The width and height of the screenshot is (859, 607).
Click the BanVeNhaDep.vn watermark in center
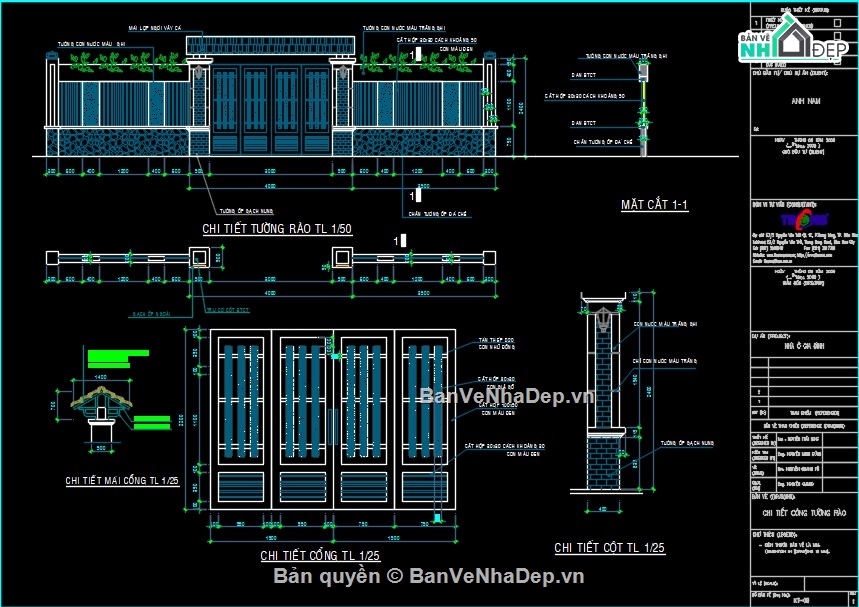pos(506,396)
